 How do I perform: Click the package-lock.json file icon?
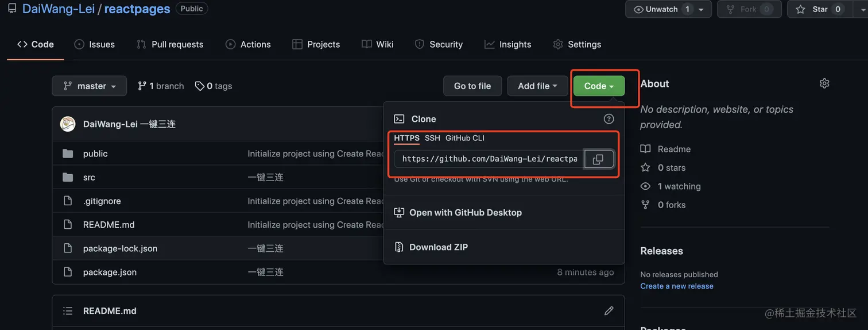point(68,248)
